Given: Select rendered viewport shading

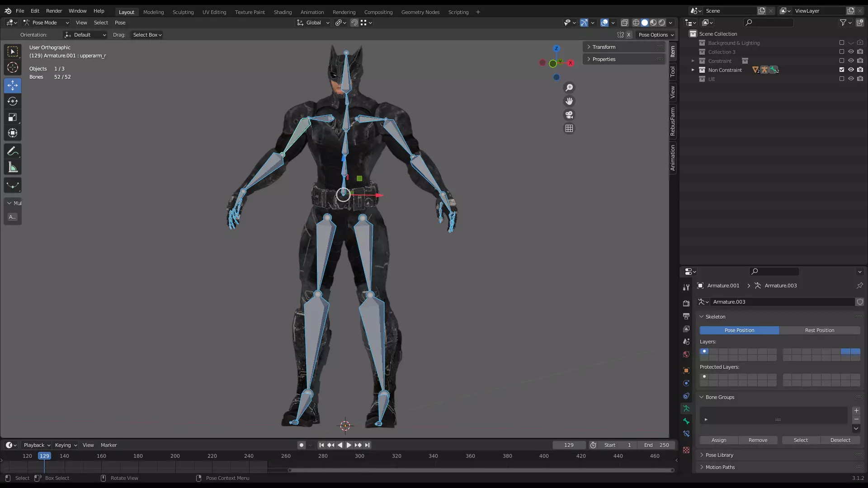Looking at the screenshot, I should click(x=662, y=23).
